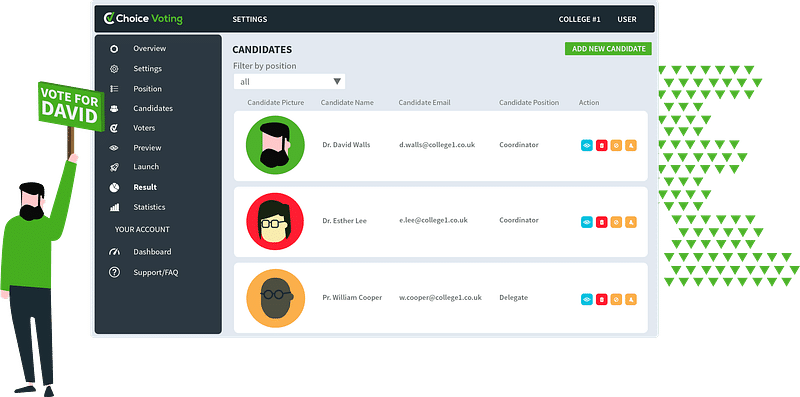This screenshot has width=800, height=397.
Task: Click the Overview circle icon in sidebar
Action: click(x=114, y=49)
